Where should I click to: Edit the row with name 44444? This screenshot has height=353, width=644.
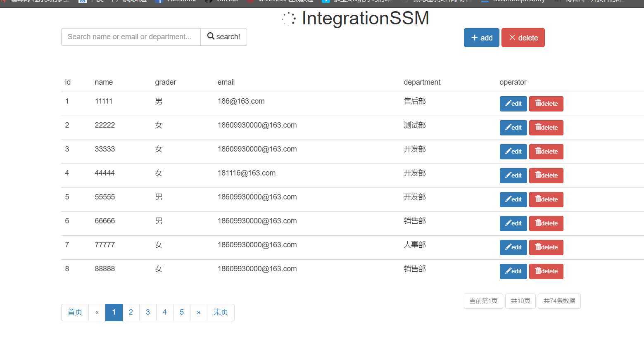pos(513,175)
